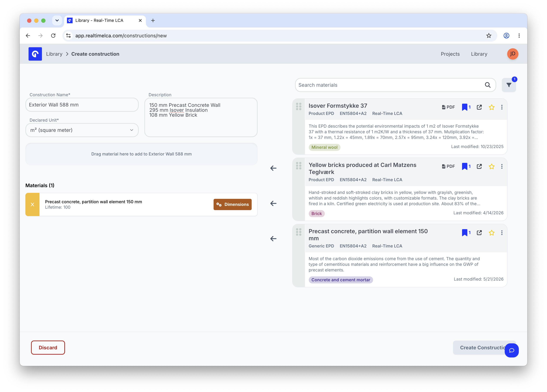View site information icon in address bar
The height and width of the screenshot is (392, 547).
tap(69, 36)
